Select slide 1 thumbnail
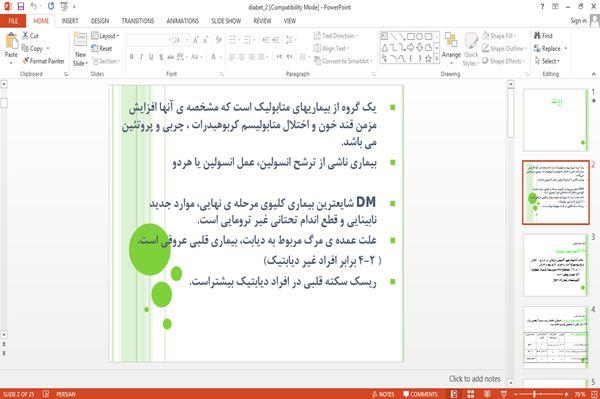Viewport: 600px width, 399px height. pos(555,120)
